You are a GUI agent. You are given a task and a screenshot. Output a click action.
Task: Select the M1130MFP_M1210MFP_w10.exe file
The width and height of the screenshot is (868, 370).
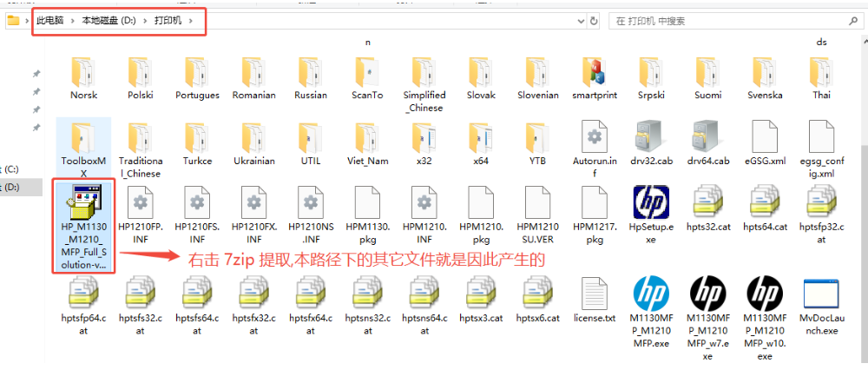[765, 319]
